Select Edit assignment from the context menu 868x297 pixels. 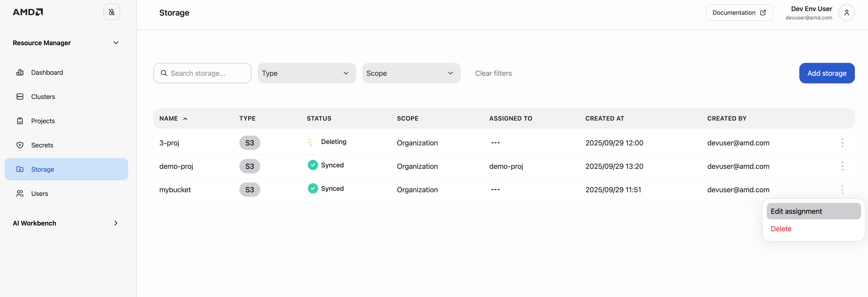(797, 211)
